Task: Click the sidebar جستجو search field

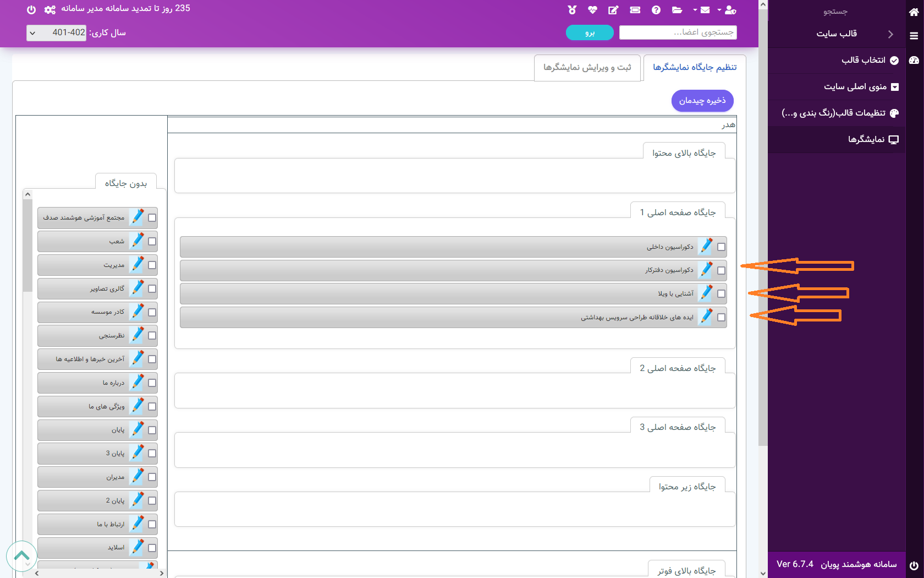Action: tap(835, 12)
